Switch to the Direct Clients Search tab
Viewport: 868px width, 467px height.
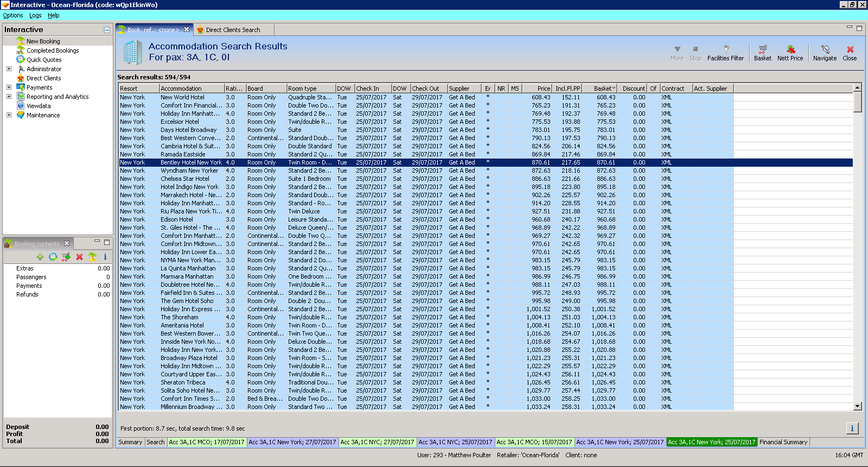[x=233, y=30]
